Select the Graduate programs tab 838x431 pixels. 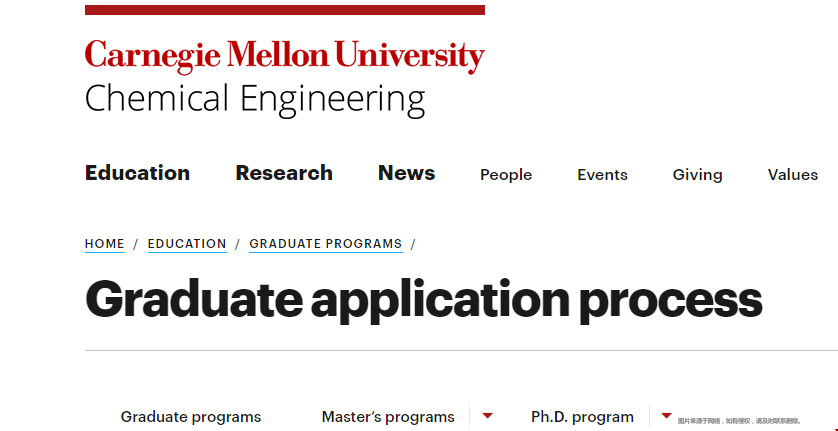[x=191, y=417]
